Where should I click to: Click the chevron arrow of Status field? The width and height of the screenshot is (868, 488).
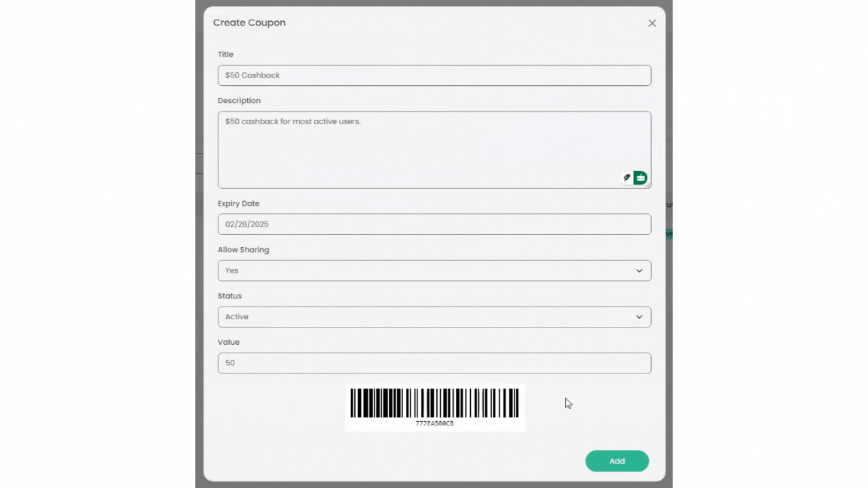click(x=639, y=317)
